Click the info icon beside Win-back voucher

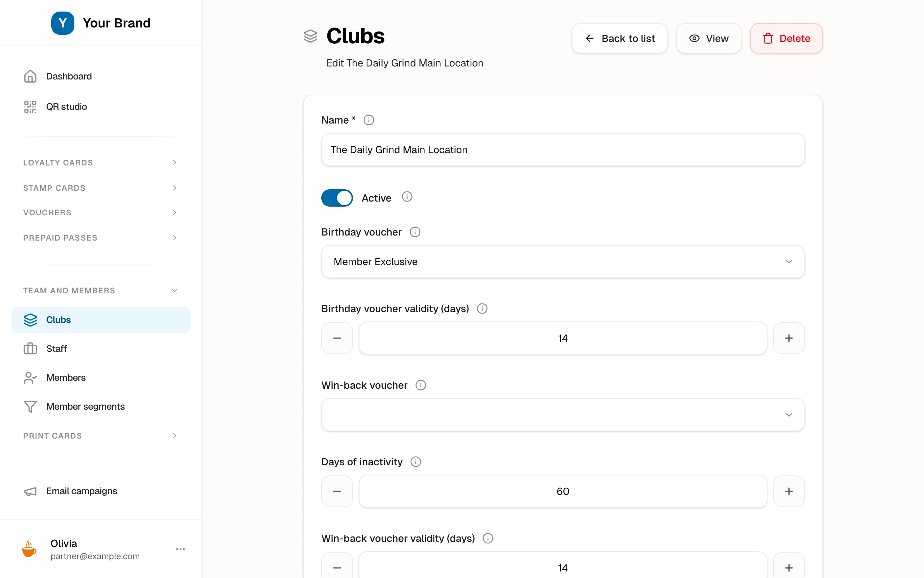pyautogui.click(x=421, y=385)
